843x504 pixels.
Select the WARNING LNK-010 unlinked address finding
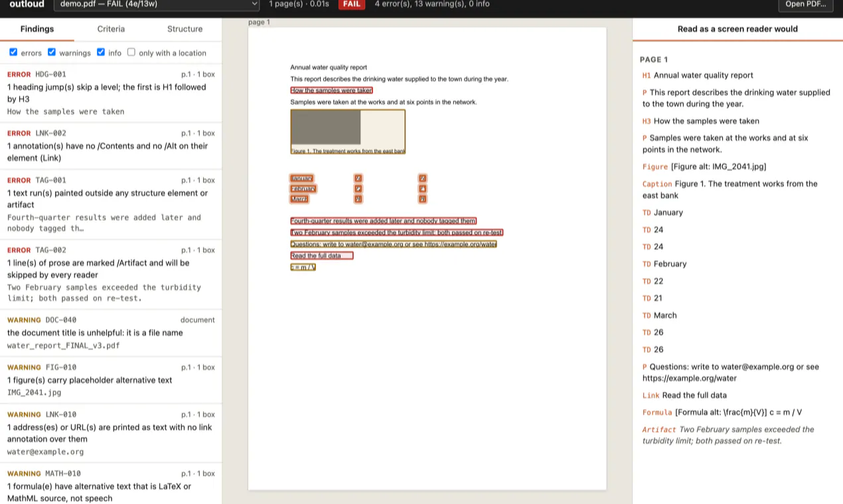pos(111,433)
